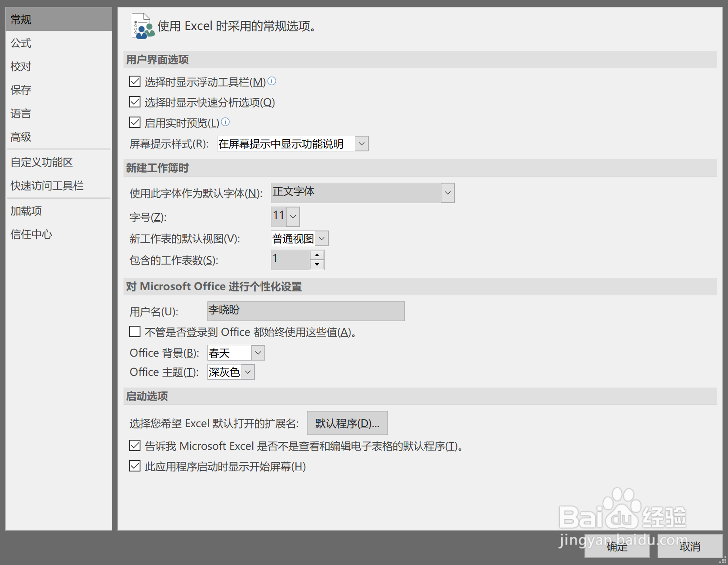Increase 包含的工作表数 with up arrow
The image size is (728, 565).
tap(317, 255)
